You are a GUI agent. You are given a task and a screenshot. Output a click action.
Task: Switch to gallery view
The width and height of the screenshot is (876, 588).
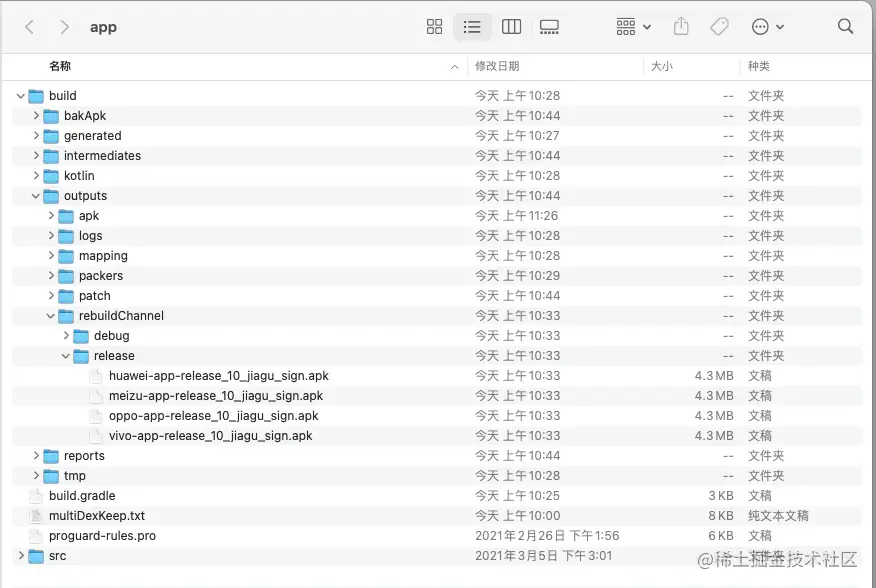[x=549, y=27]
